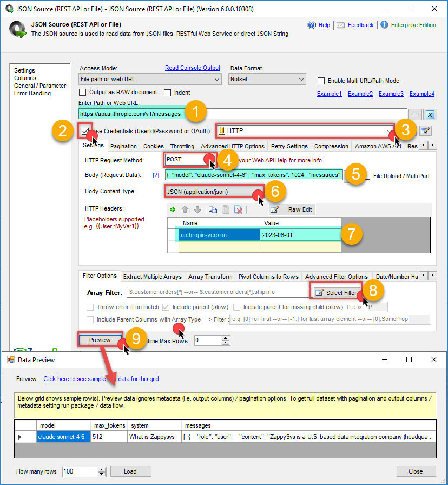The width and height of the screenshot is (448, 485).
Task: Click the edit connection icon beside HTTP dropdown
Action: coord(425,130)
